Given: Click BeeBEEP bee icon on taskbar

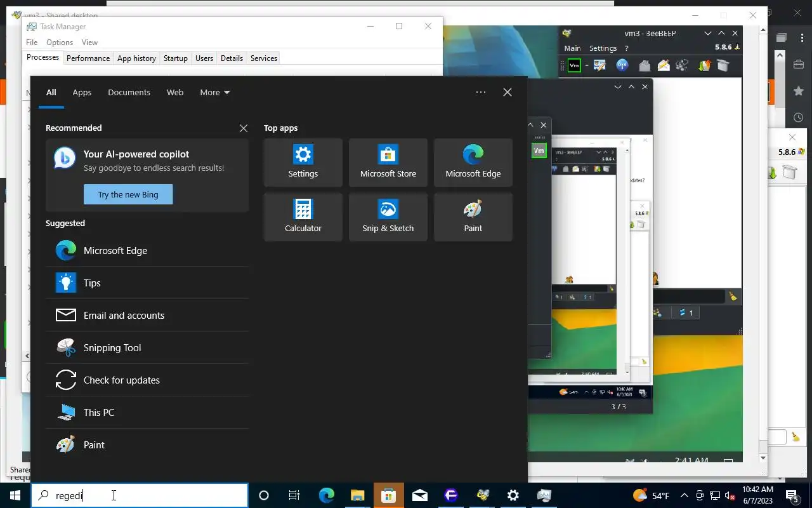Looking at the screenshot, I should (483, 495).
